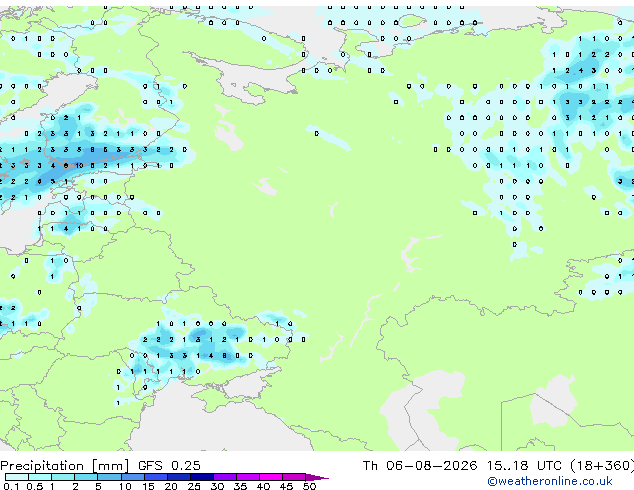Click the map grid value 10 on the map
This screenshot has width=634, height=490.
[79, 165]
